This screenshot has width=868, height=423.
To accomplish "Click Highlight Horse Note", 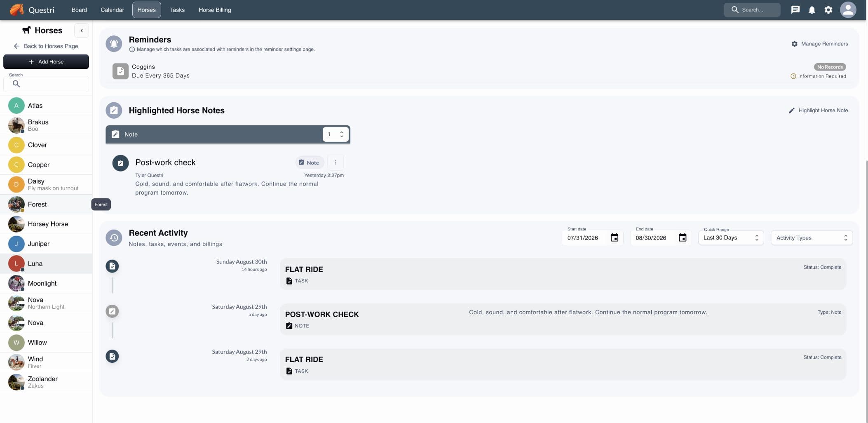I will point(818,110).
